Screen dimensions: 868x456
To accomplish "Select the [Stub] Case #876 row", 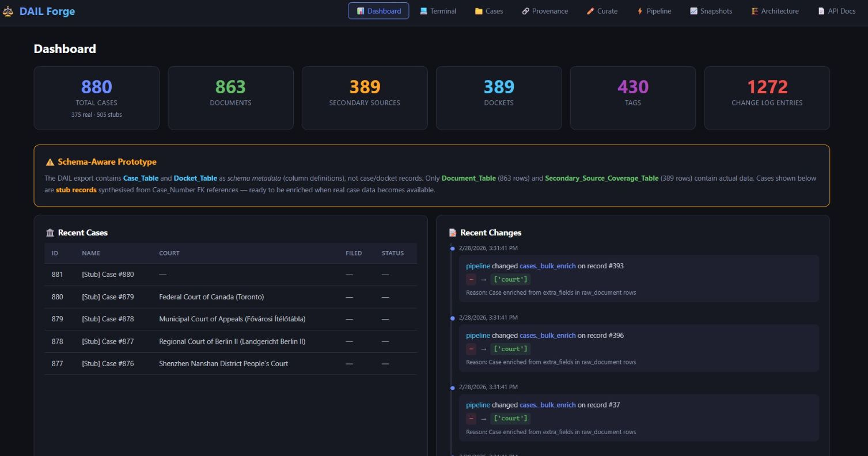I will (230, 364).
